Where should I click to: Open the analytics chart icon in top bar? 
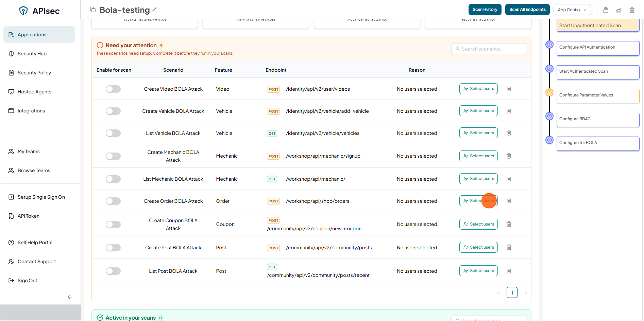[618, 10]
